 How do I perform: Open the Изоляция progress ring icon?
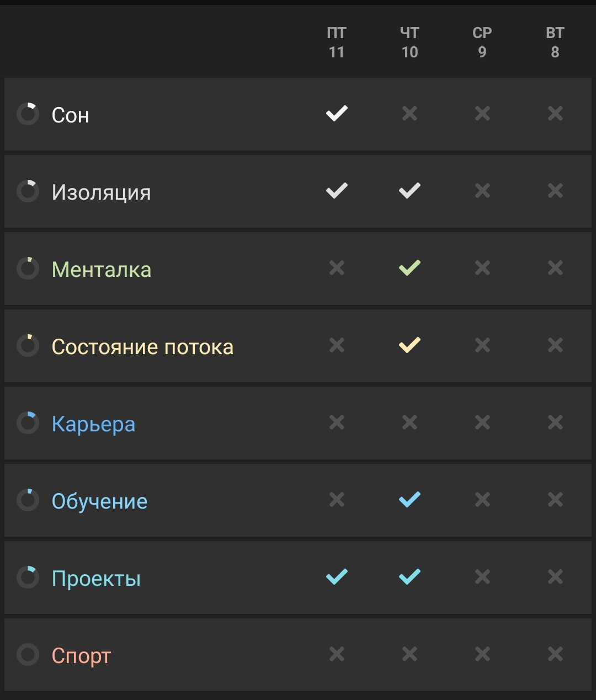tap(28, 191)
